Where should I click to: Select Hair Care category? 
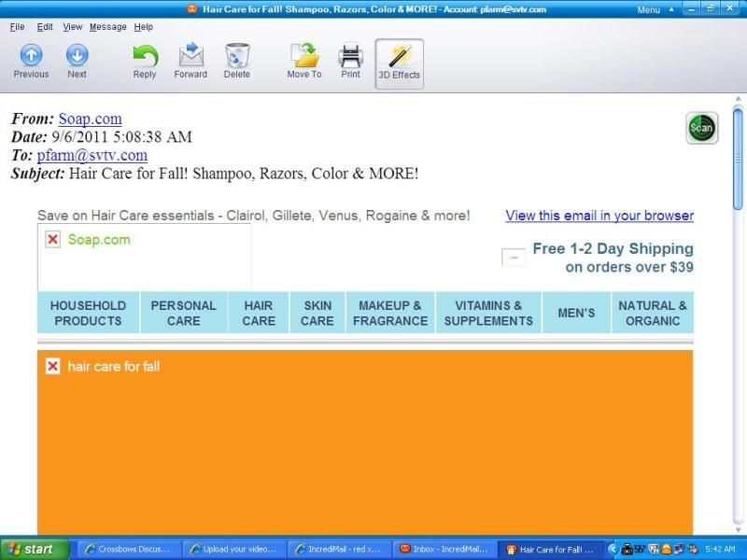click(259, 313)
